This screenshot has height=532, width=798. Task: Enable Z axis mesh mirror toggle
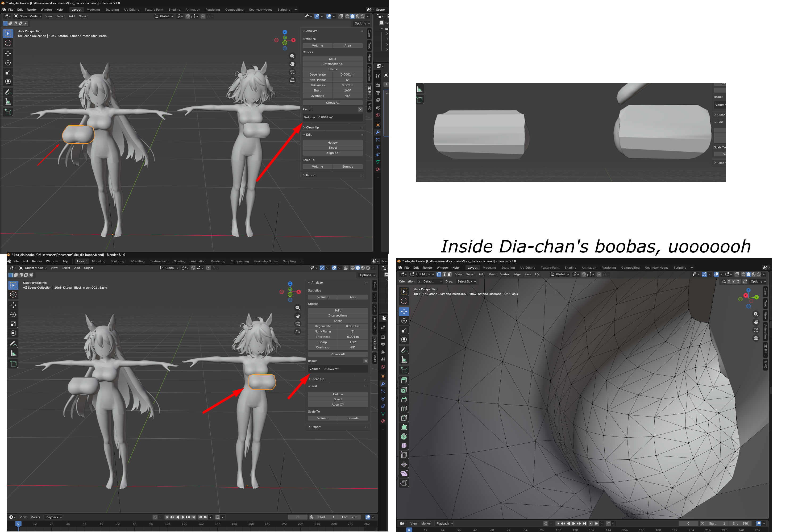738,281
